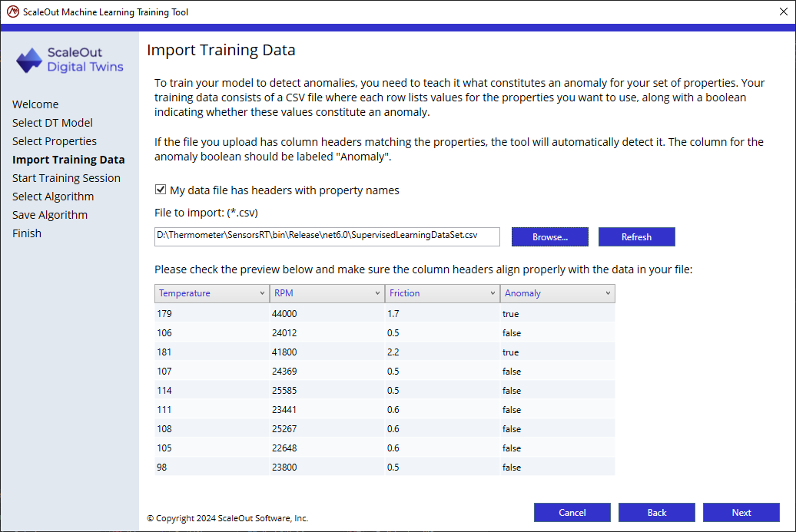Jump to the Save Algorithm step

point(50,214)
